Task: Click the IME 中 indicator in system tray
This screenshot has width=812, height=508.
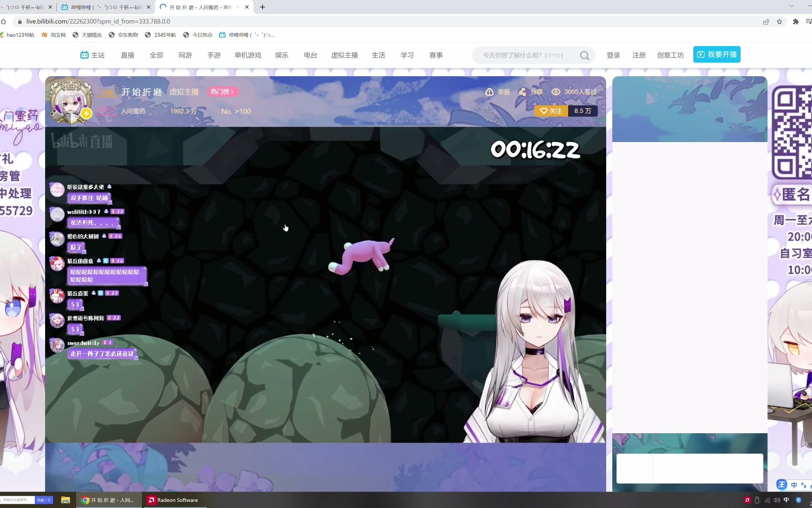Action: coord(786,500)
